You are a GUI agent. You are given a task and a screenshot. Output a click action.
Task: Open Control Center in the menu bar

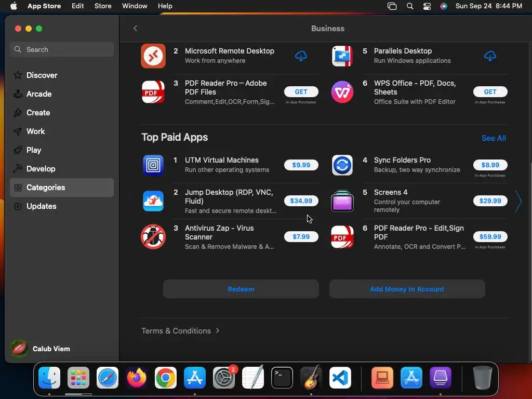427,6
